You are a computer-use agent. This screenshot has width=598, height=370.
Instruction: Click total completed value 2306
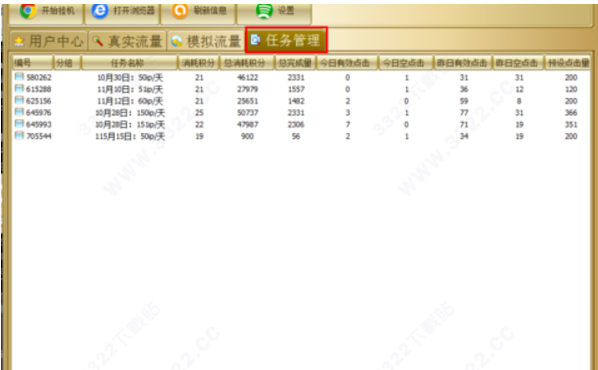(x=296, y=125)
